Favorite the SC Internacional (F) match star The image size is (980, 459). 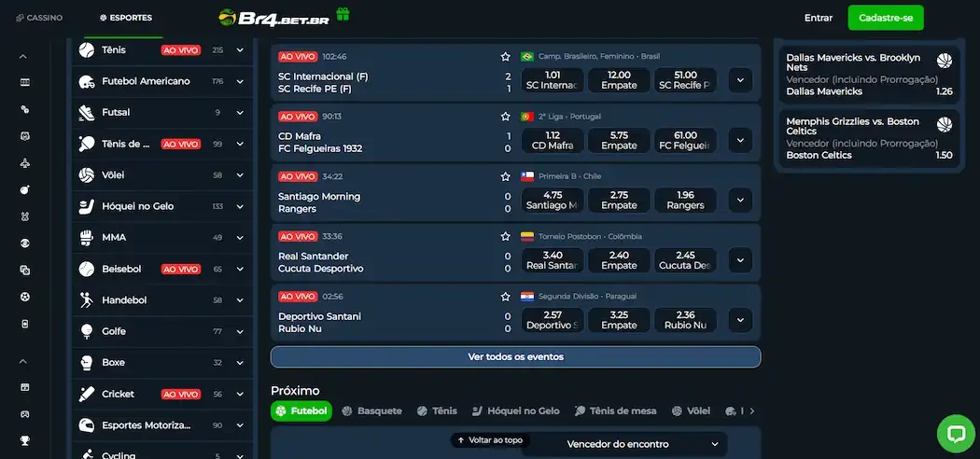506,57
